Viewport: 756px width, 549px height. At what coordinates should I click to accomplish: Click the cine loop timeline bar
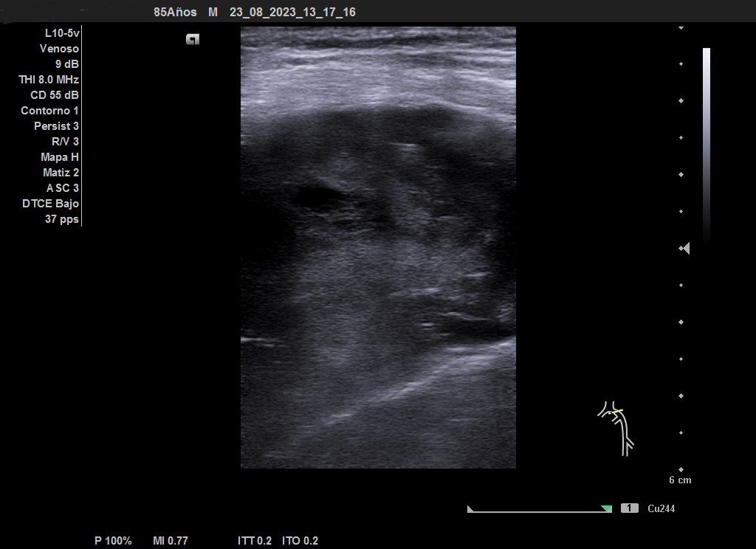click(539, 509)
